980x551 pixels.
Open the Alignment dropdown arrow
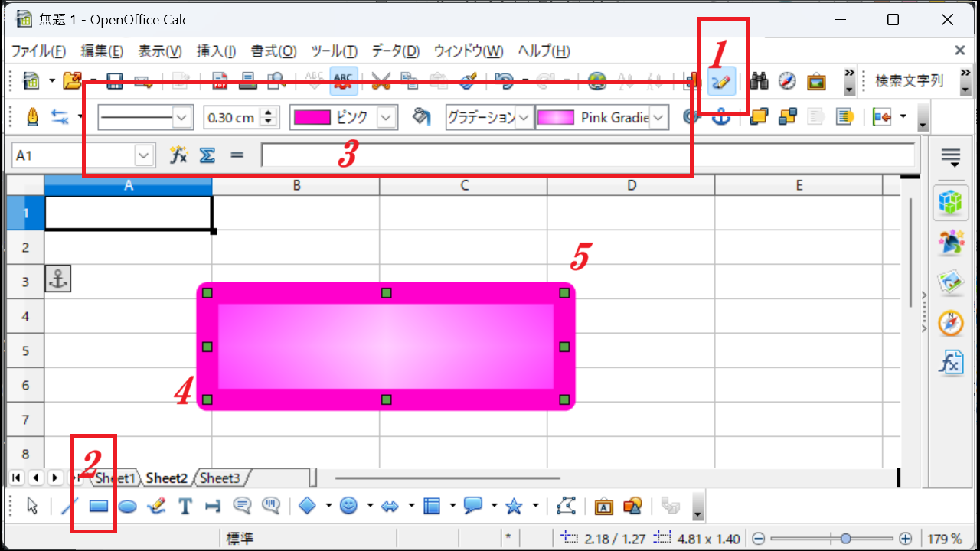(x=903, y=117)
